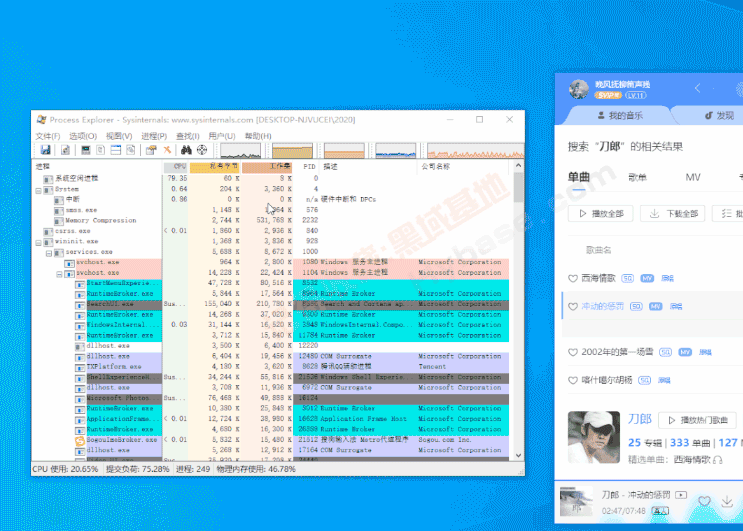Click the SQ badge next to 喀什噶尔胡杨
Viewport: 743px width, 531px height.
(x=644, y=380)
